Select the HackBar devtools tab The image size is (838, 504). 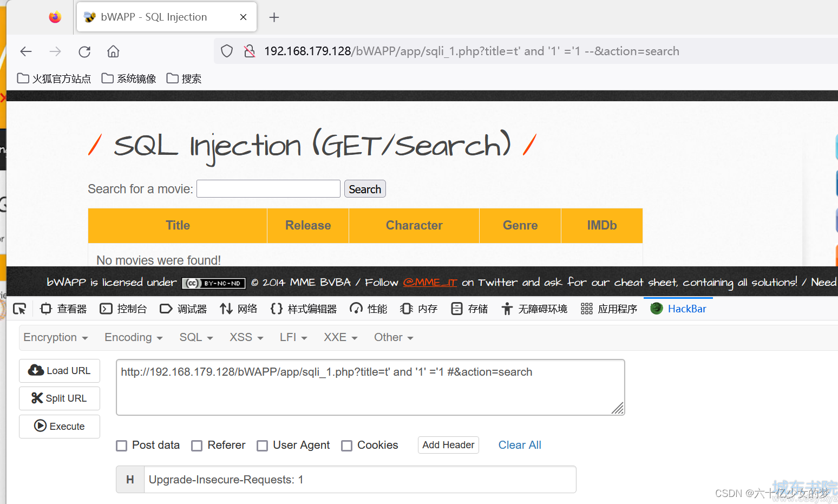coord(678,309)
